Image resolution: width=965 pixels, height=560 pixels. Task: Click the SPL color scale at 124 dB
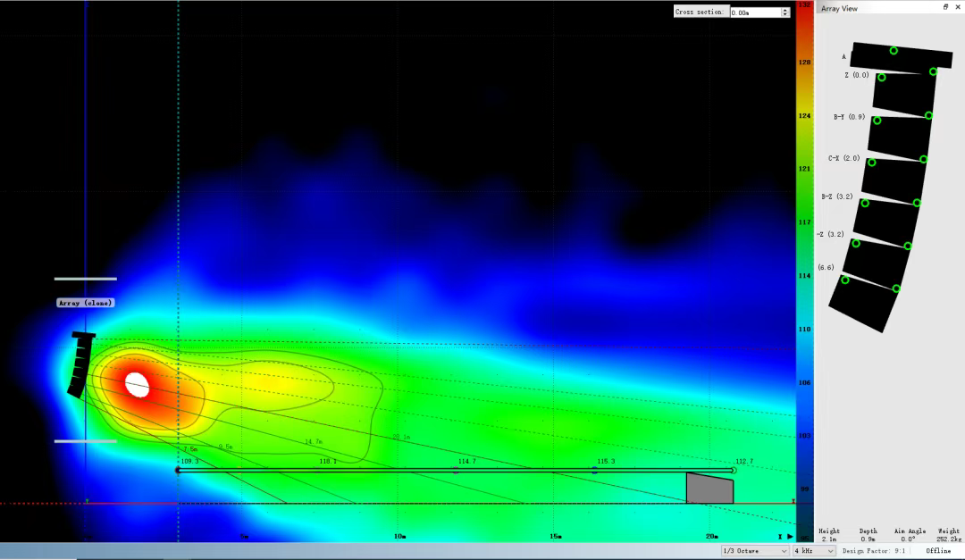(x=804, y=115)
